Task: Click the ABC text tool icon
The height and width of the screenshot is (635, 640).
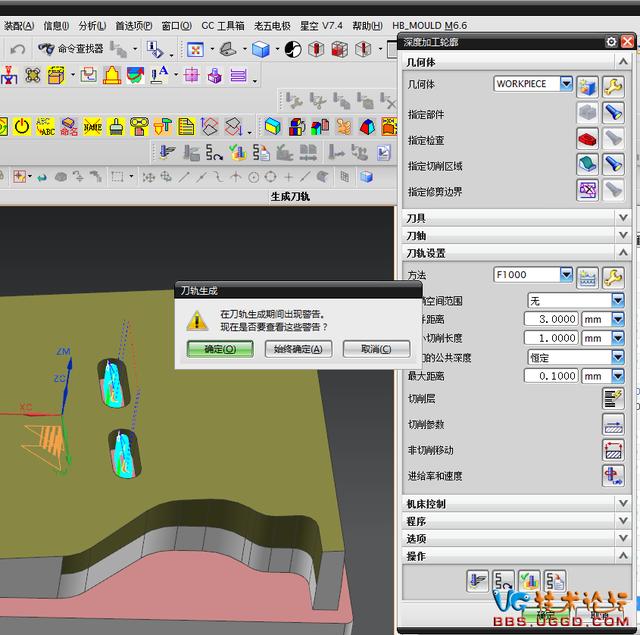Action: click(x=45, y=127)
